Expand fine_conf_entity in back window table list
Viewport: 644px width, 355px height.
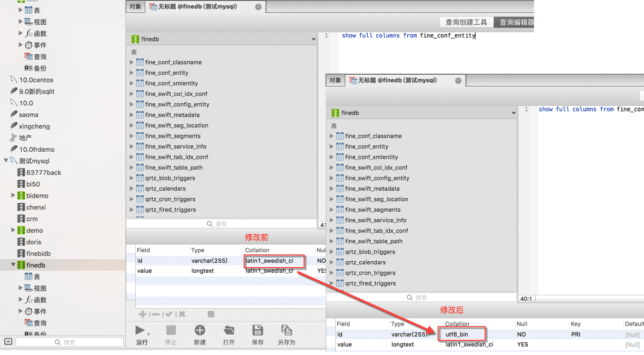(132, 73)
